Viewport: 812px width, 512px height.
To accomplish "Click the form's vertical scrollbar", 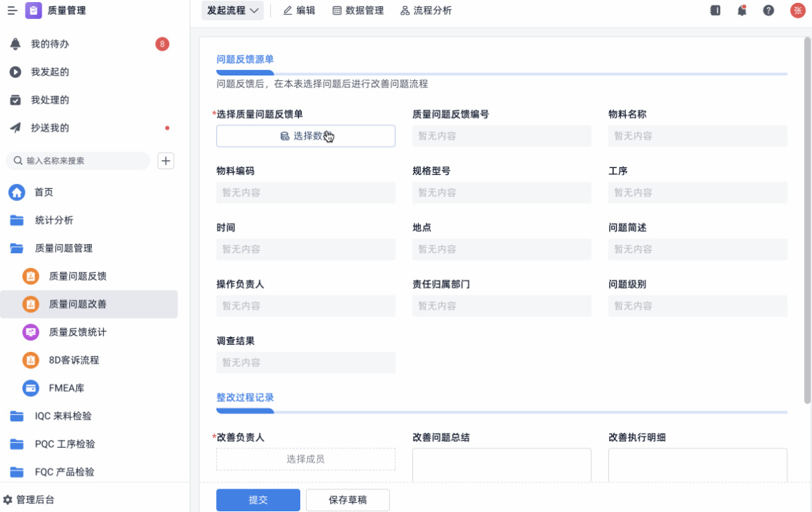I will 807,219.
